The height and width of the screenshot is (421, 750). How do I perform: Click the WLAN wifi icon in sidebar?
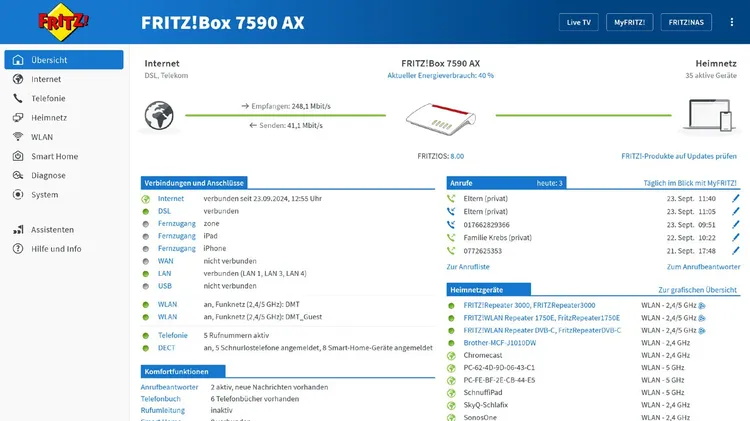click(x=18, y=137)
